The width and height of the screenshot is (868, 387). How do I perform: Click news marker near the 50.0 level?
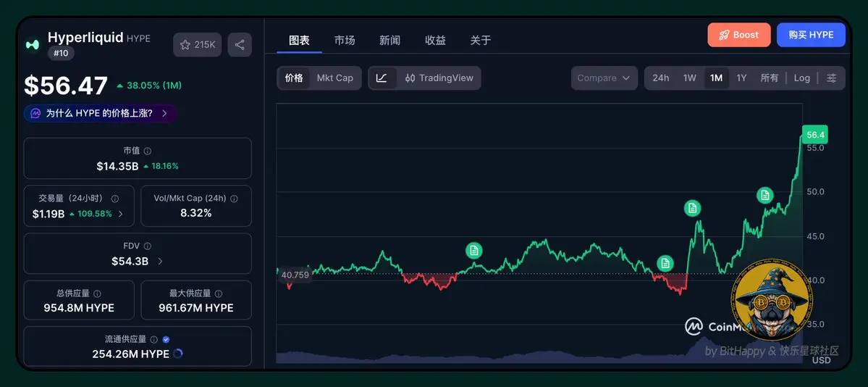pyautogui.click(x=765, y=195)
